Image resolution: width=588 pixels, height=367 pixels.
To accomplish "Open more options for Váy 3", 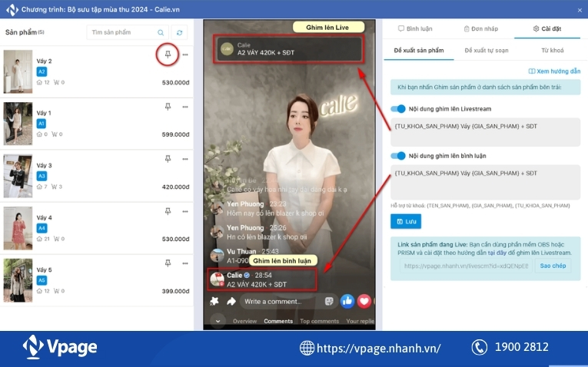I will (185, 159).
